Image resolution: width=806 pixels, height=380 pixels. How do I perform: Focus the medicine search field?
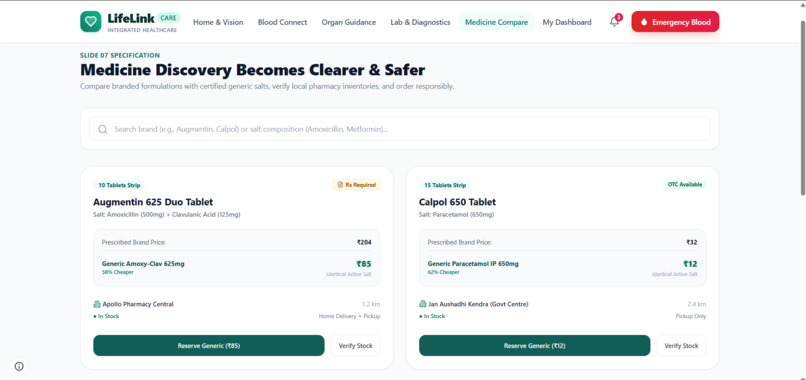tap(399, 129)
